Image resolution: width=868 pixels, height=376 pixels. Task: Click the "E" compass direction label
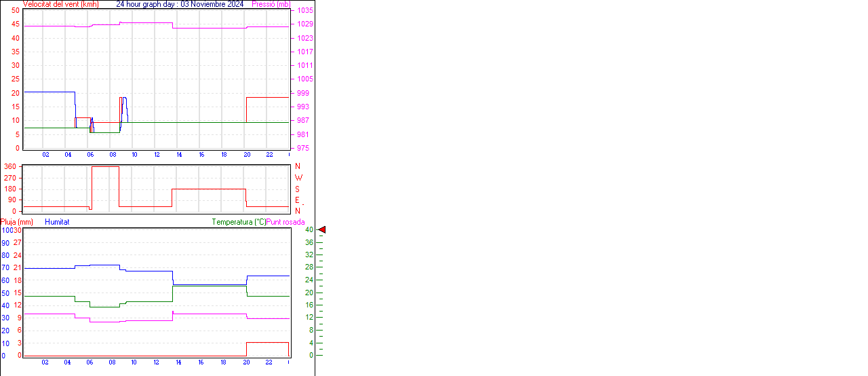pyautogui.click(x=297, y=200)
